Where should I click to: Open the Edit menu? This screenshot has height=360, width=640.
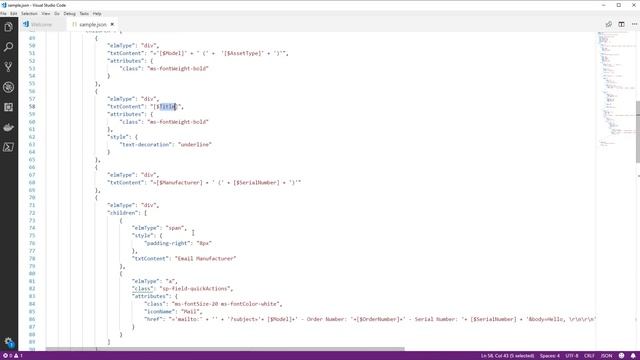(14, 13)
